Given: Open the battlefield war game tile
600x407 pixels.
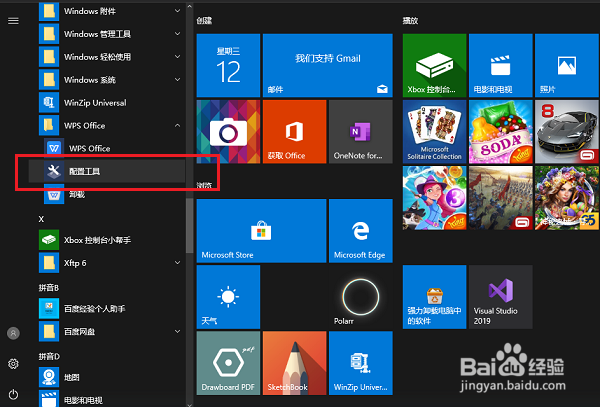Looking at the screenshot, I should pos(501,198).
